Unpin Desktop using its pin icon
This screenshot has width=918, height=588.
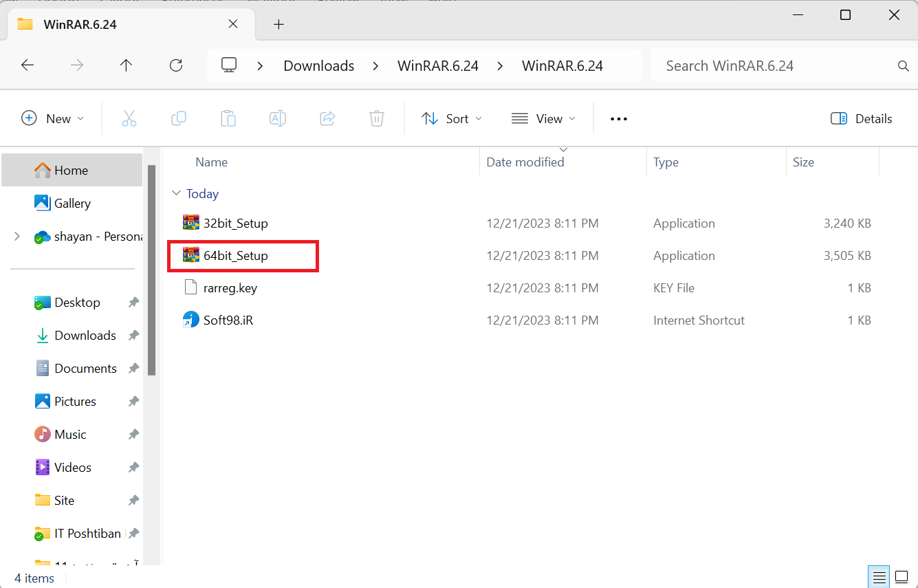point(133,303)
